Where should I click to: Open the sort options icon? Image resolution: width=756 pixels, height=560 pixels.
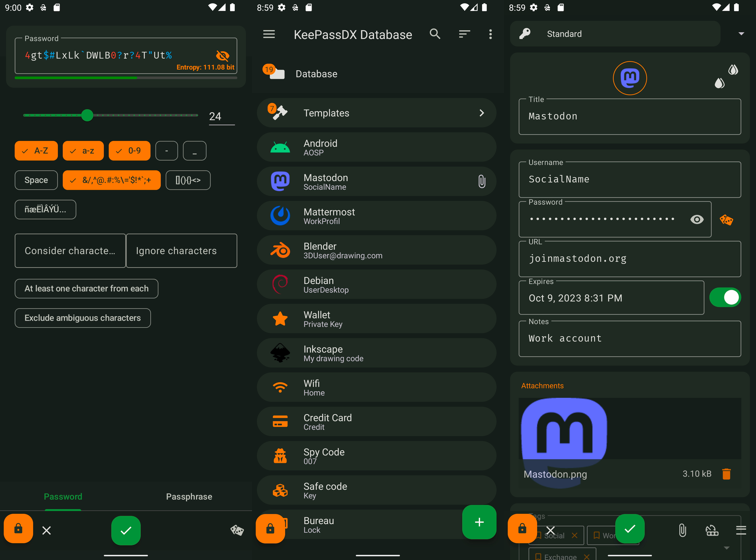[464, 34]
